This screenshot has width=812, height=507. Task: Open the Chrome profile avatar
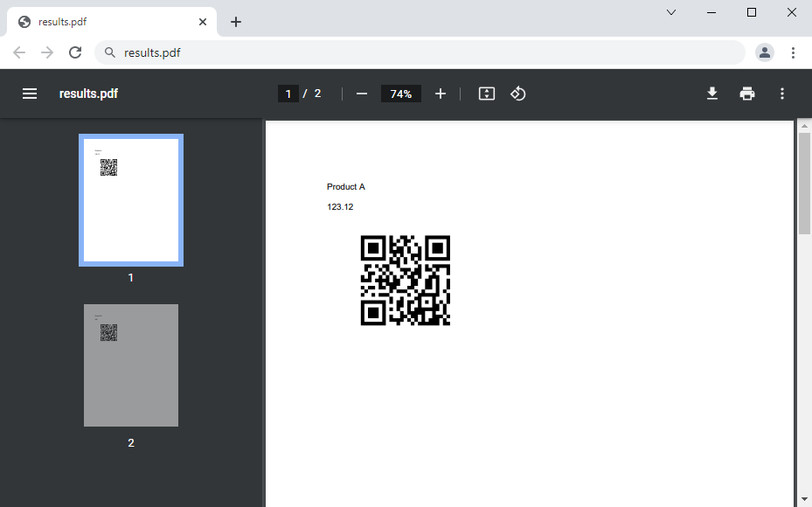pyautogui.click(x=764, y=52)
